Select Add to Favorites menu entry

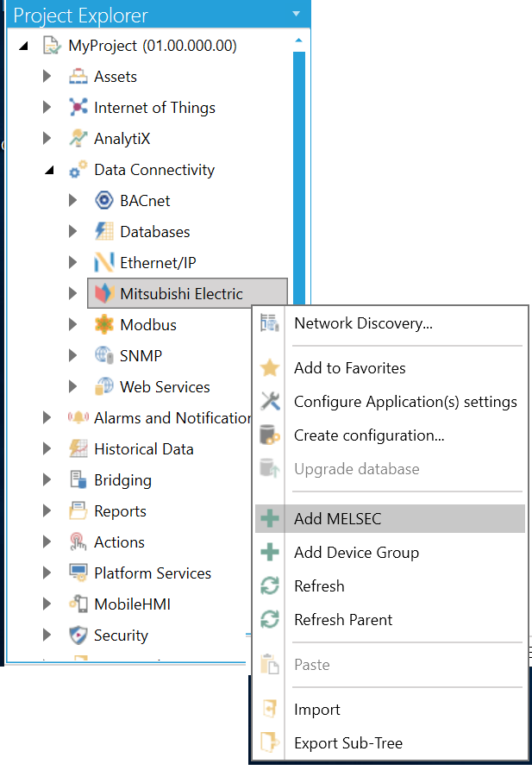(391, 368)
